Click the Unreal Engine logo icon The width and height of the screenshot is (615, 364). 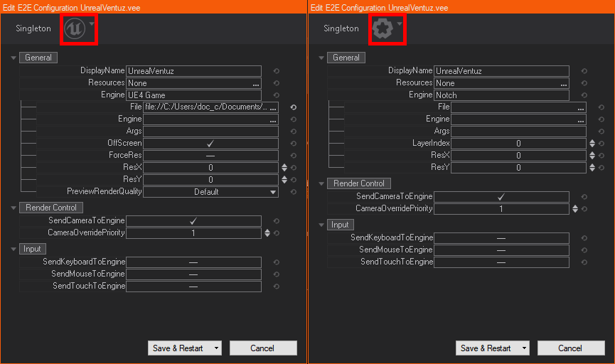click(74, 28)
